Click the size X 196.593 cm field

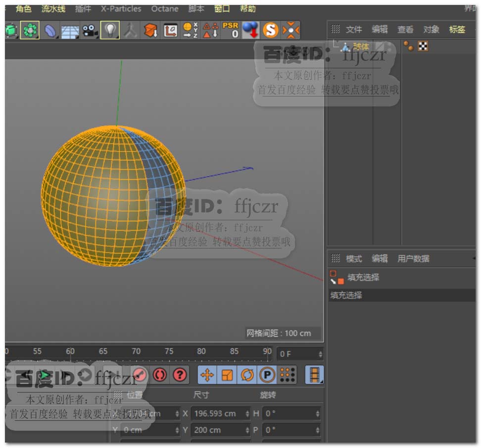tap(221, 414)
